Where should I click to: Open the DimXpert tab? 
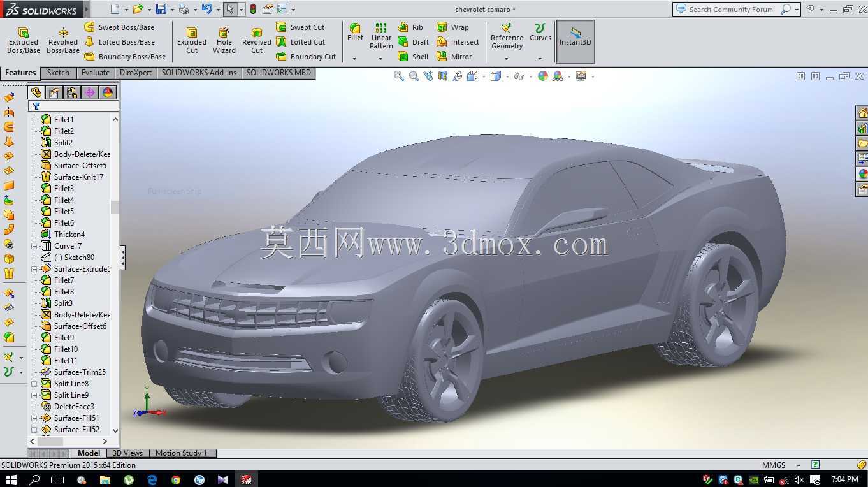point(136,73)
